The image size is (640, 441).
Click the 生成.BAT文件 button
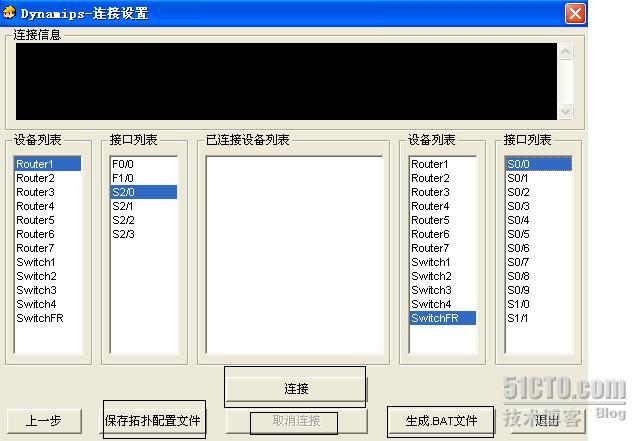pos(441,421)
